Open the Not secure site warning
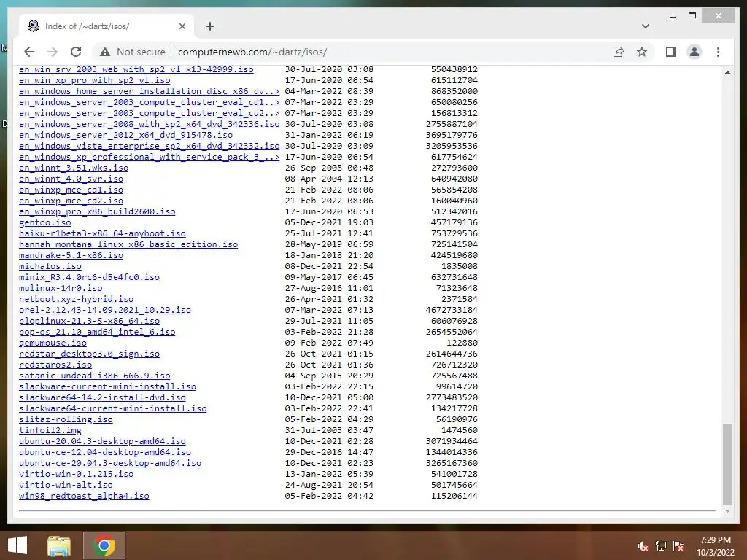 tap(133, 52)
